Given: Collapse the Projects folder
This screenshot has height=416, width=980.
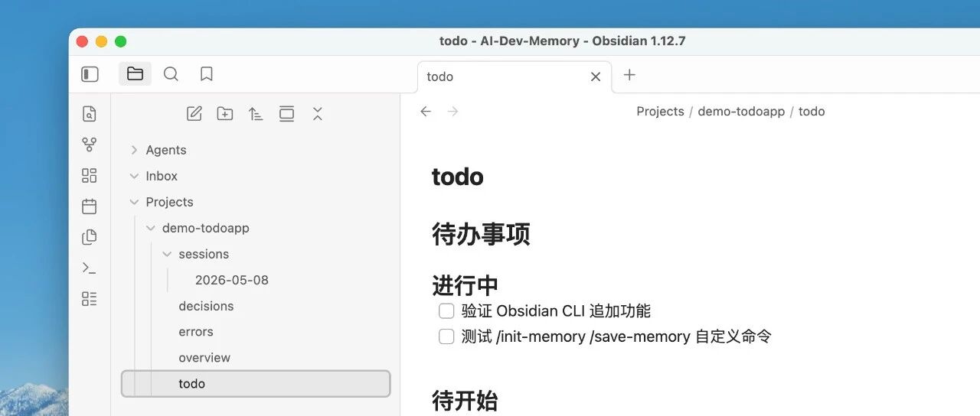Looking at the screenshot, I should (x=134, y=202).
